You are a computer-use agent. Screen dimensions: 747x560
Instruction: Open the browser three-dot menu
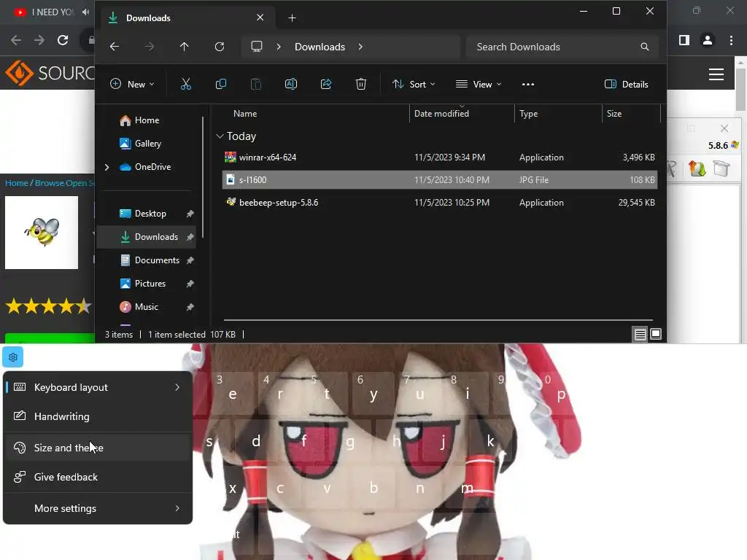[x=731, y=41]
